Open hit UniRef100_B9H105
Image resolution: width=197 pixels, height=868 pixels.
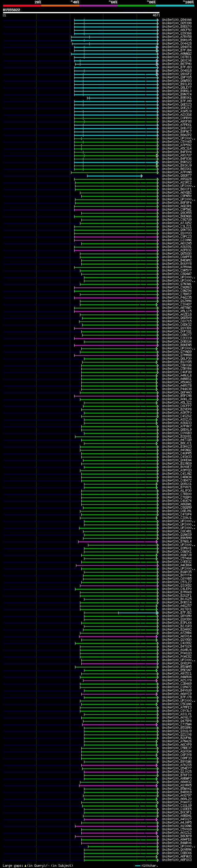(x=177, y=40)
